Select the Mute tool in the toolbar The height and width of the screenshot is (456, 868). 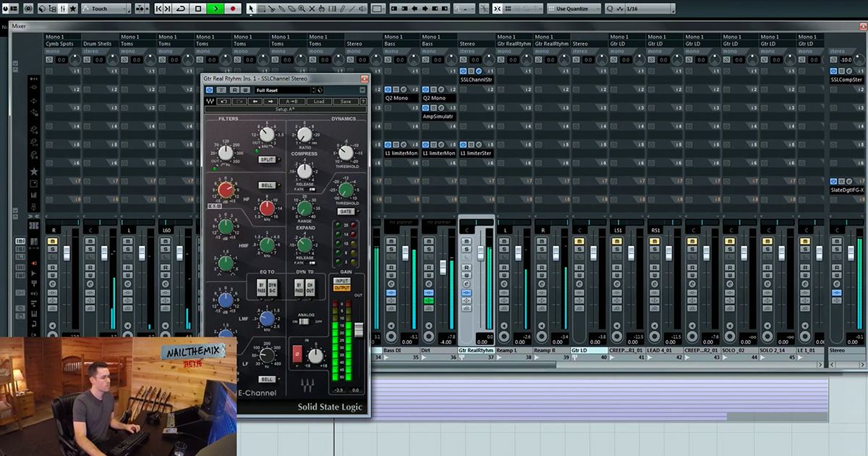312,9
